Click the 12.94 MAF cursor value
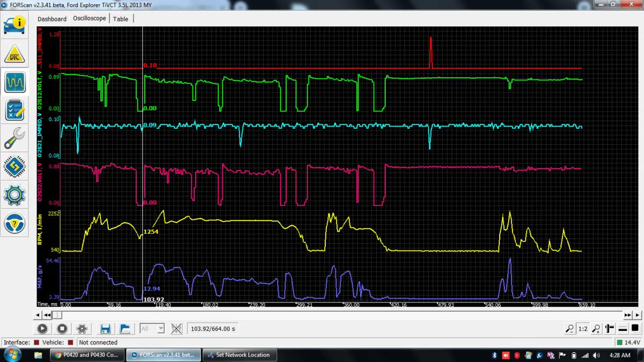The height and width of the screenshot is (362, 644). coord(151,289)
